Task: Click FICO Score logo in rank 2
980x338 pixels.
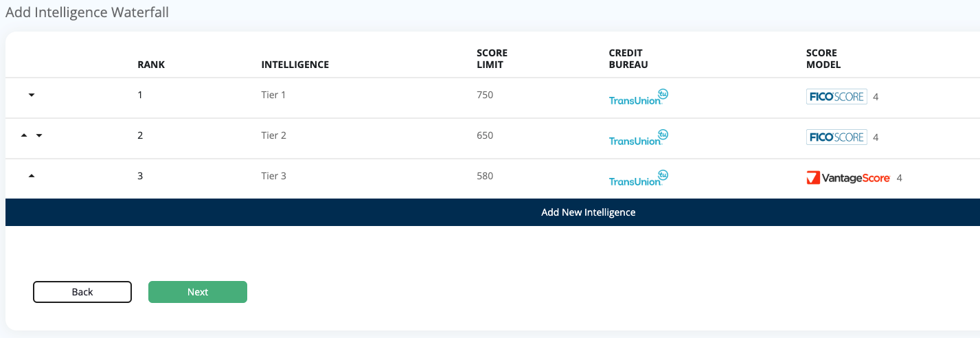Action: pos(836,137)
